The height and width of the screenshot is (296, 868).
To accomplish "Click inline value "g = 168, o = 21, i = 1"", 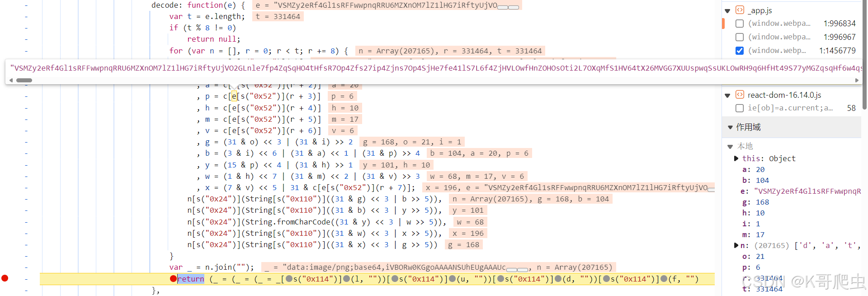I will 412,142.
